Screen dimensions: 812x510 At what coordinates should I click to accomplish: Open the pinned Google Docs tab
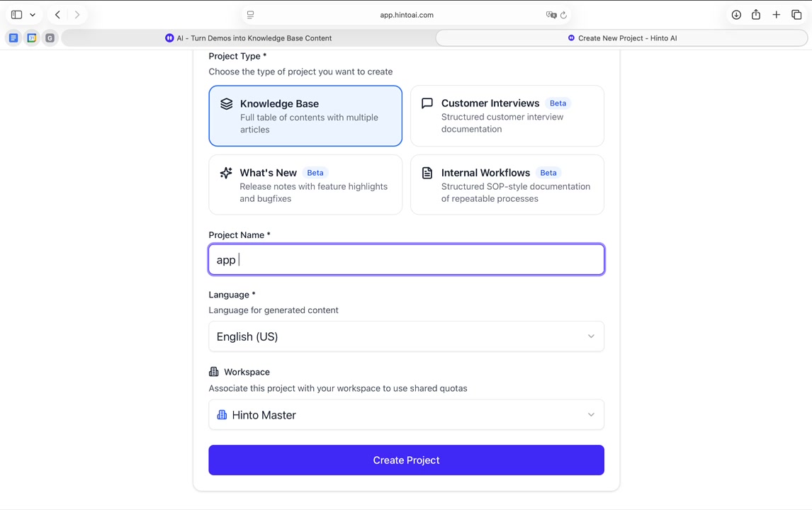(13, 38)
